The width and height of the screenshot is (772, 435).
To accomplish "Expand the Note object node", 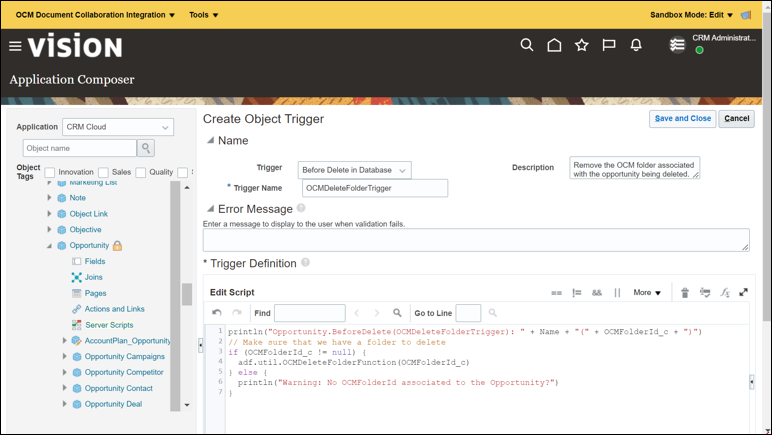I will (x=49, y=197).
